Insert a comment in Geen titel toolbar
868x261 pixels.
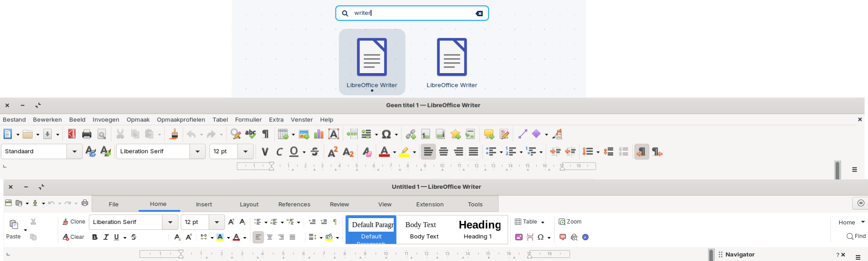pos(489,134)
